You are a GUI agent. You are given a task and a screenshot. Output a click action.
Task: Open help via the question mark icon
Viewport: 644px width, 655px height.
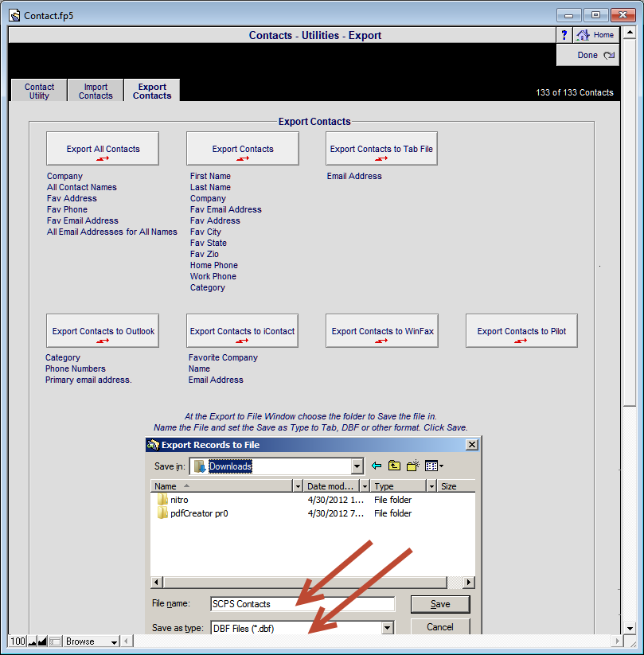tap(564, 35)
